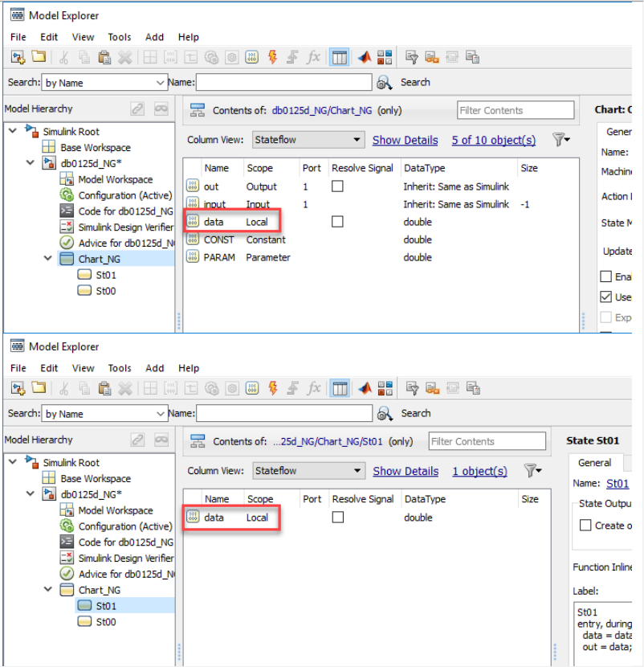Viewport: 644px width, 667px height.
Task: Click '5 of 10 object(s)' link
Action: 494,140
